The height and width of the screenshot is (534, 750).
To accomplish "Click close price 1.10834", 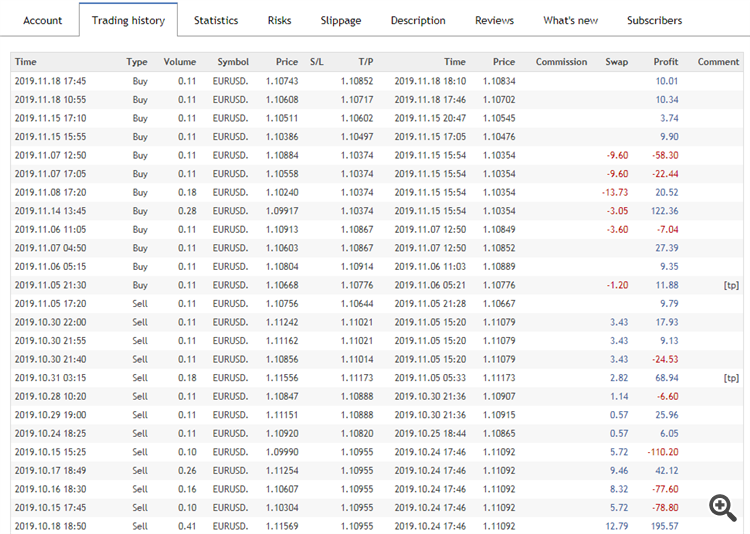I will (499, 81).
